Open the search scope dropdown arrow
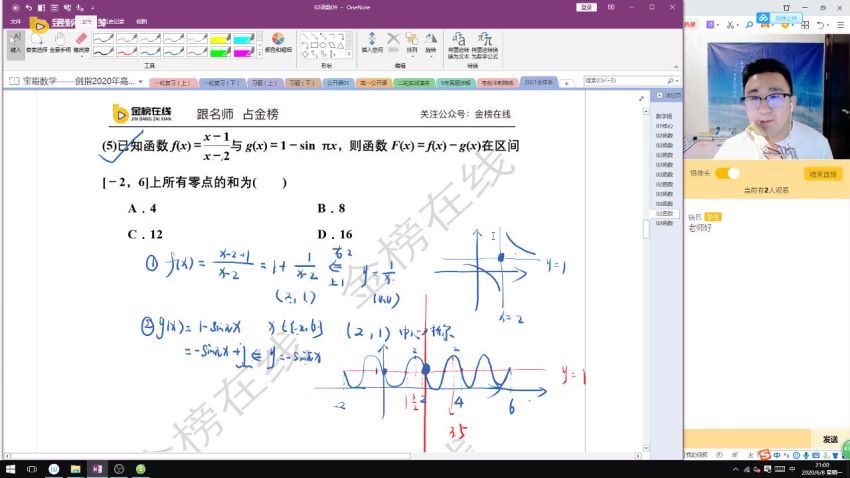This screenshot has height=478, width=850. click(678, 81)
